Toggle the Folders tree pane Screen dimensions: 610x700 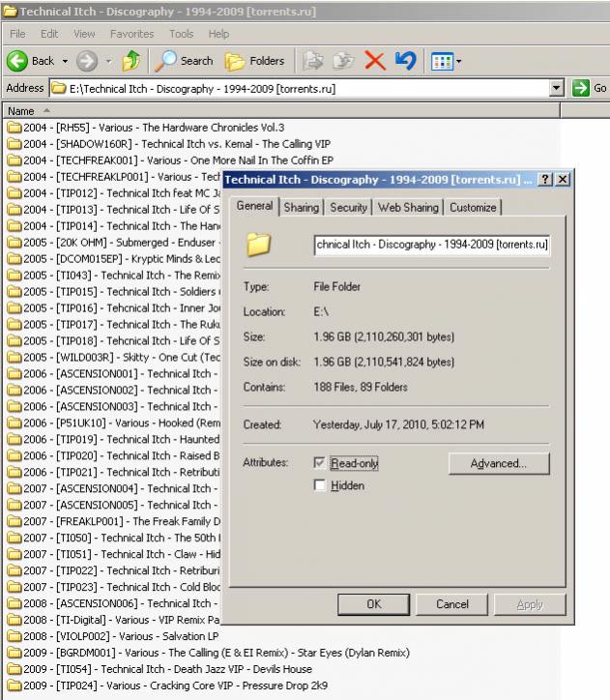255,61
